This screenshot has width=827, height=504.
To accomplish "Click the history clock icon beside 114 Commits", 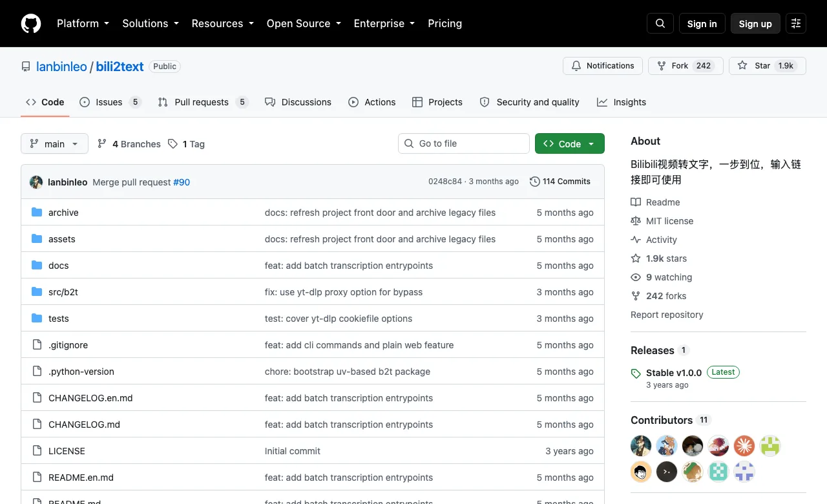I will [535, 182].
